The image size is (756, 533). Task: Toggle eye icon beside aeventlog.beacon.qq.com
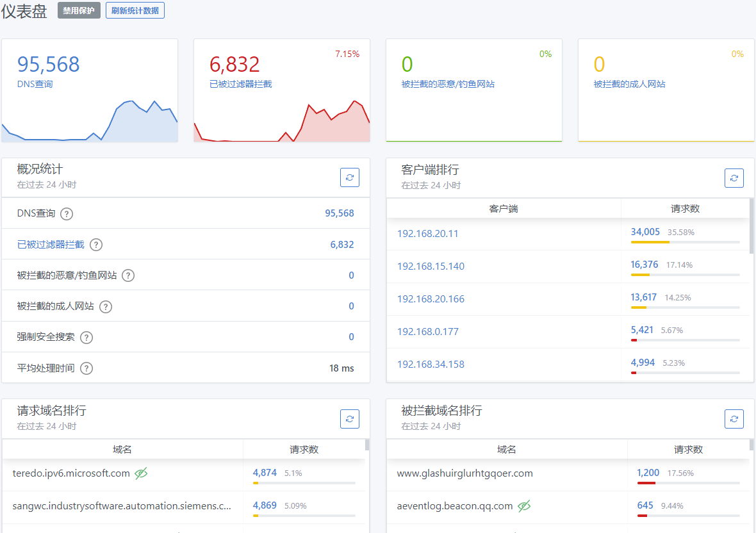pyautogui.click(x=524, y=506)
